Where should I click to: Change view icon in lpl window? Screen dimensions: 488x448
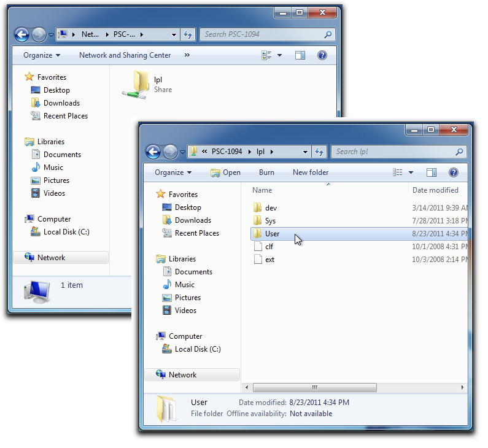[397, 172]
